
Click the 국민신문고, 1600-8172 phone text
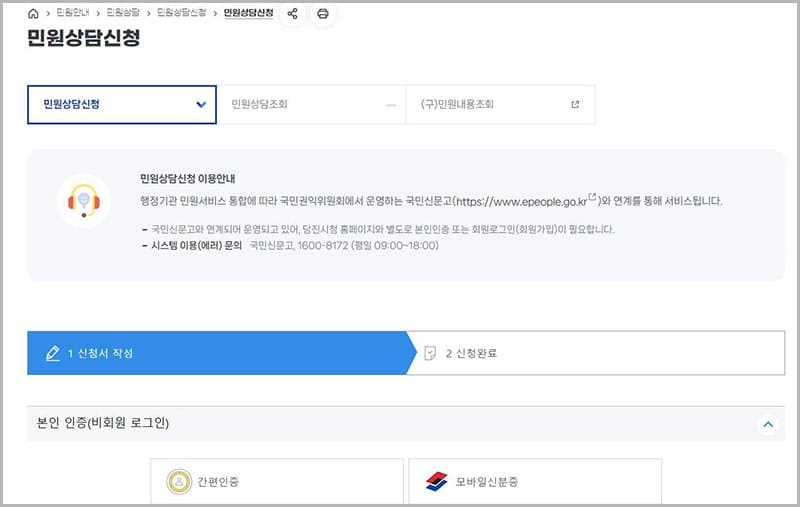[344, 246]
